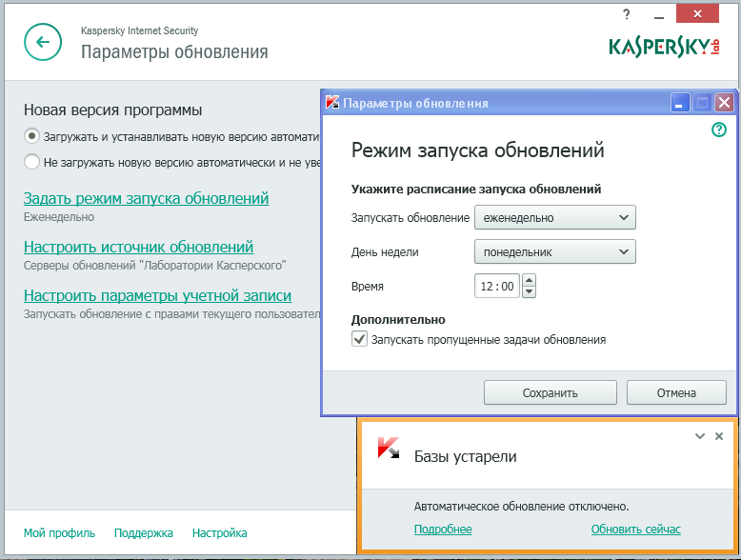The height and width of the screenshot is (560, 741).
Task: Click 'Автоматическое обновление отключено.' message
Action: [521, 507]
